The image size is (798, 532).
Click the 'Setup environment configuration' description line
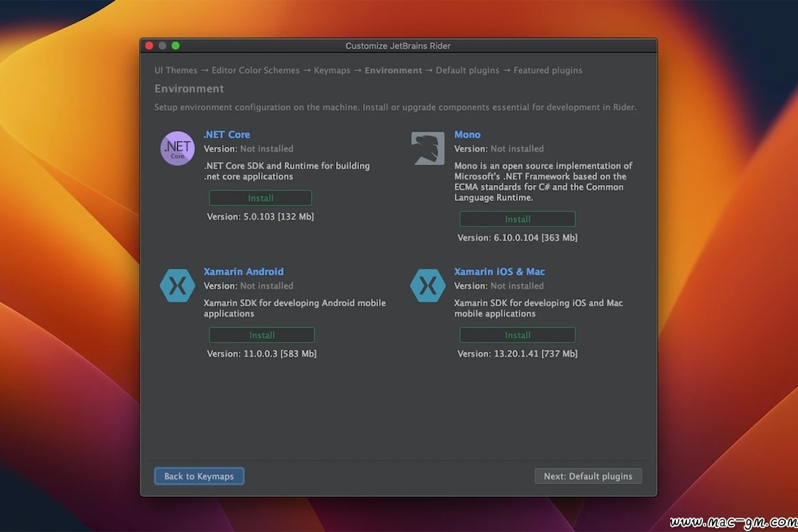pos(395,108)
